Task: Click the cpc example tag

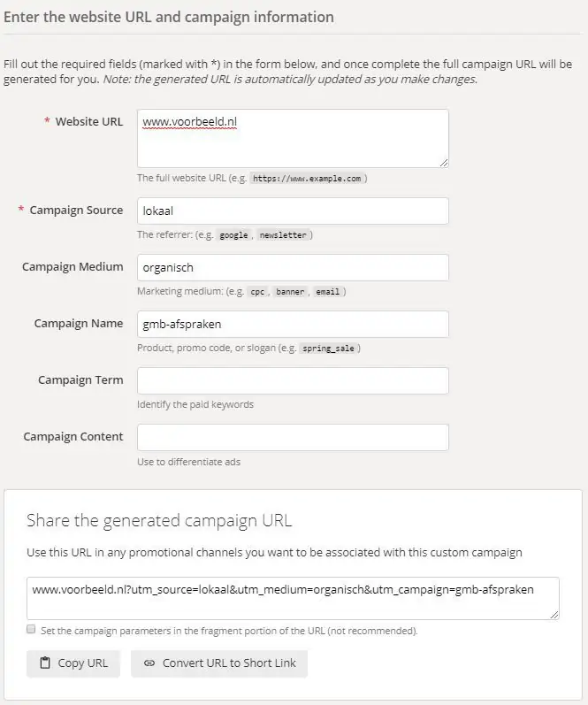Action: pyautogui.click(x=256, y=292)
